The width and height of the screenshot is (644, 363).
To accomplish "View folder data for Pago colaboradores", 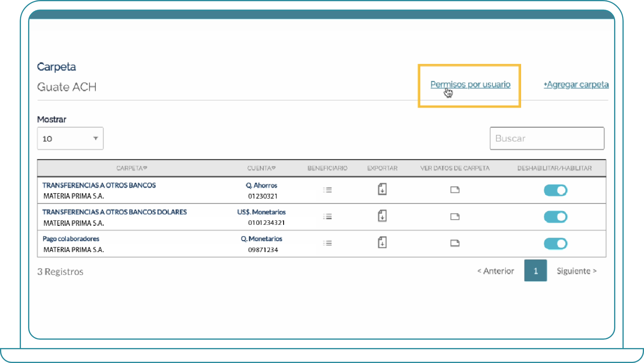I will pos(455,243).
